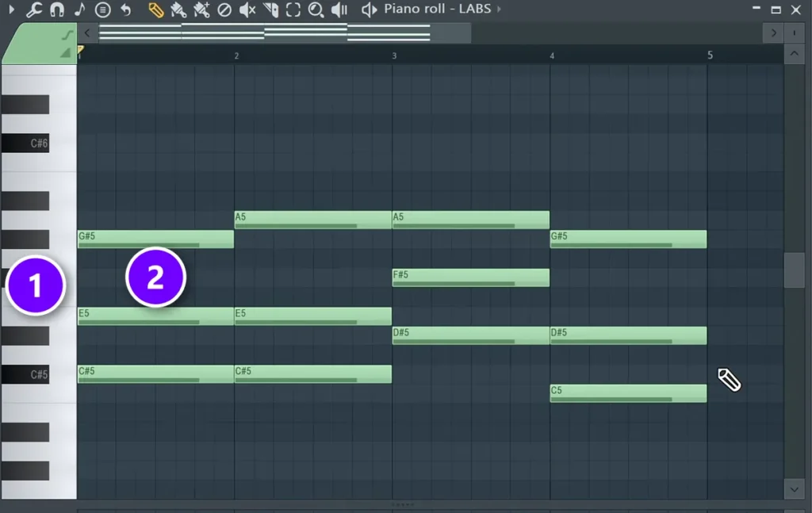Viewport: 812px width, 513px height.
Task: Maximize the piano roll window
Action: (x=776, y=10)
